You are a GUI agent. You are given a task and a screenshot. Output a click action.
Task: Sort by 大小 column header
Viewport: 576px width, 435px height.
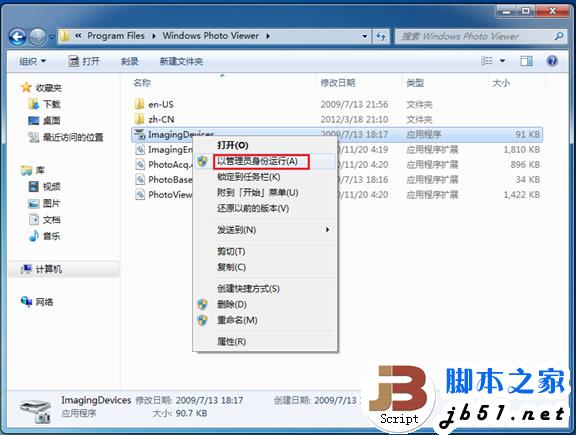501,83
